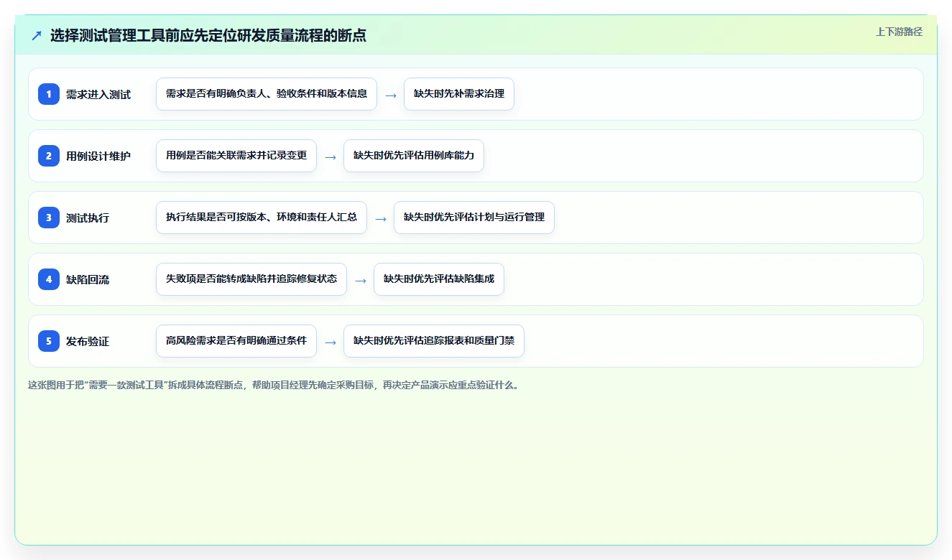Viewport: 952px width, 560px height.
Task: Click the 失败项是否能转成缺陷并追踪修复状态 box
Action: (251, 279)
